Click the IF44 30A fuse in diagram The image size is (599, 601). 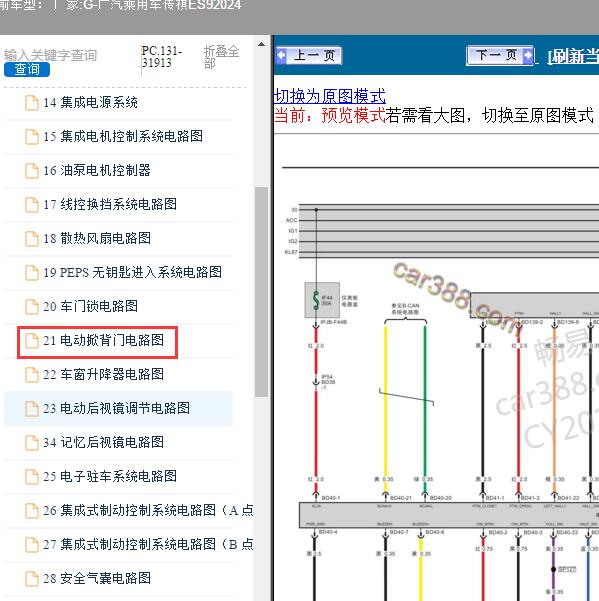point(322,300)
